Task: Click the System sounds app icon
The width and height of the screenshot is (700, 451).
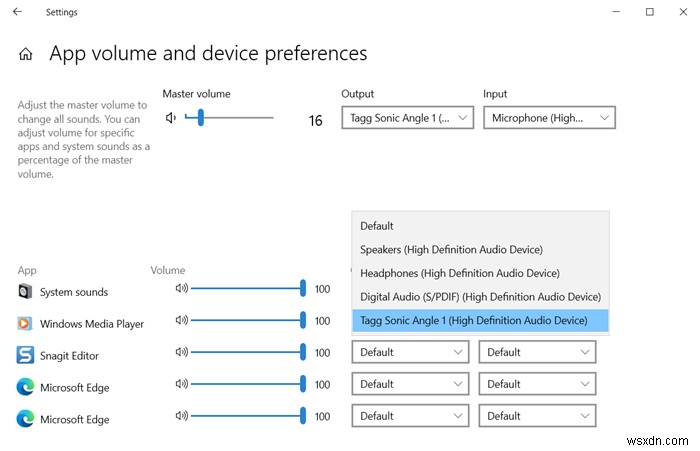Action: pos(25,291)
